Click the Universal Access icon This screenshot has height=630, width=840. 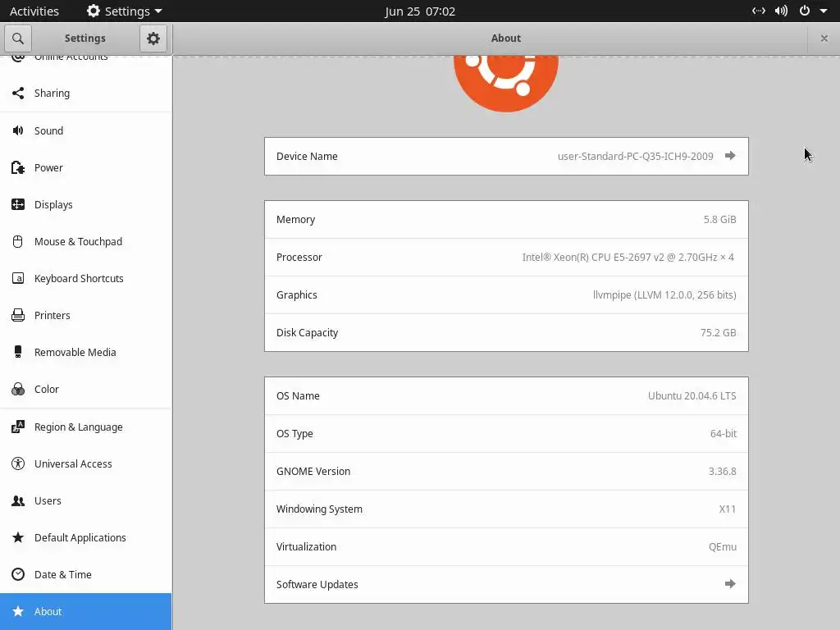(18, 464)
